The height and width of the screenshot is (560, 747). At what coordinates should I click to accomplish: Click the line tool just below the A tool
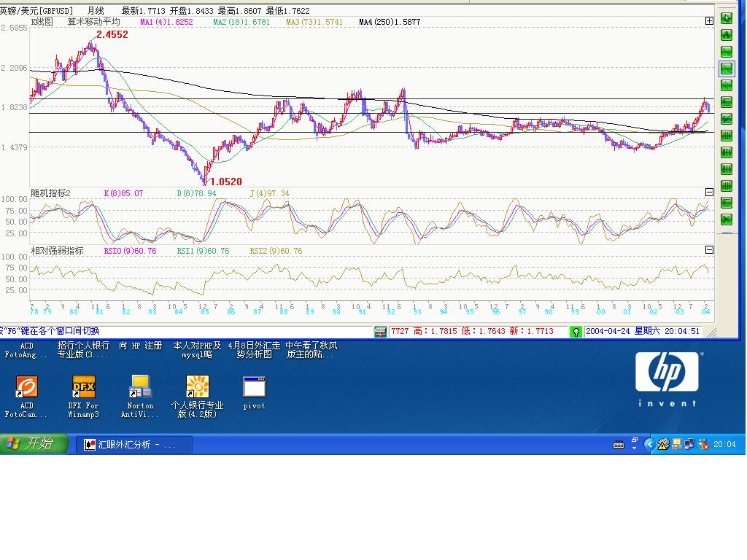(726, 52)
